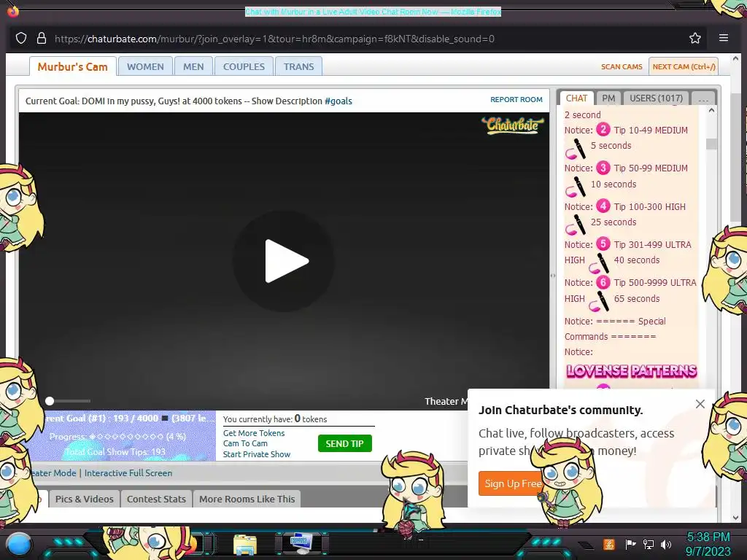Select the Murbur's Cam tab
The height and width of the screenshot is (560, 747).
(x=72, y=66)
